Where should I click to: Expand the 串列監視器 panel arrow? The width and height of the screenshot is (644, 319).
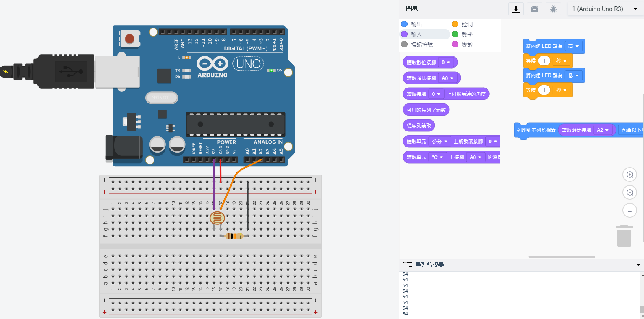pyautogui.click(x=638, y=265)
